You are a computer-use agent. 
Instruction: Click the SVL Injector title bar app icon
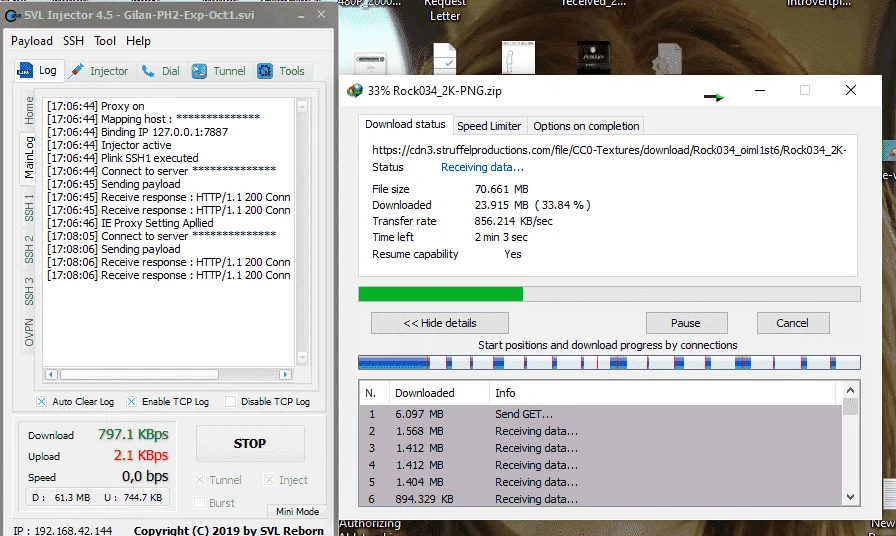pyautogui.click(x=12, y=15)
